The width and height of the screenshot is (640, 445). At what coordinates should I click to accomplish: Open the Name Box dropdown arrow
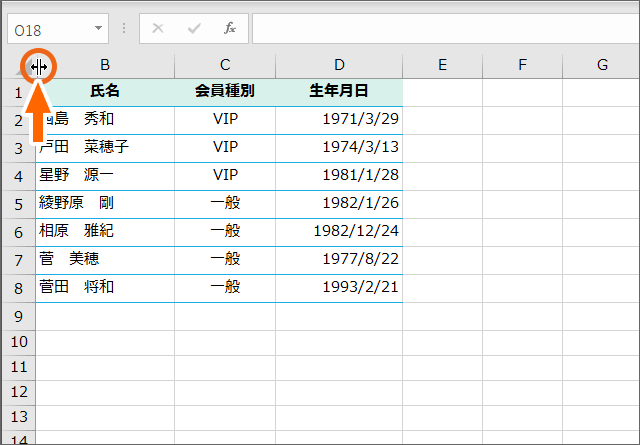[x=98, y=28]
